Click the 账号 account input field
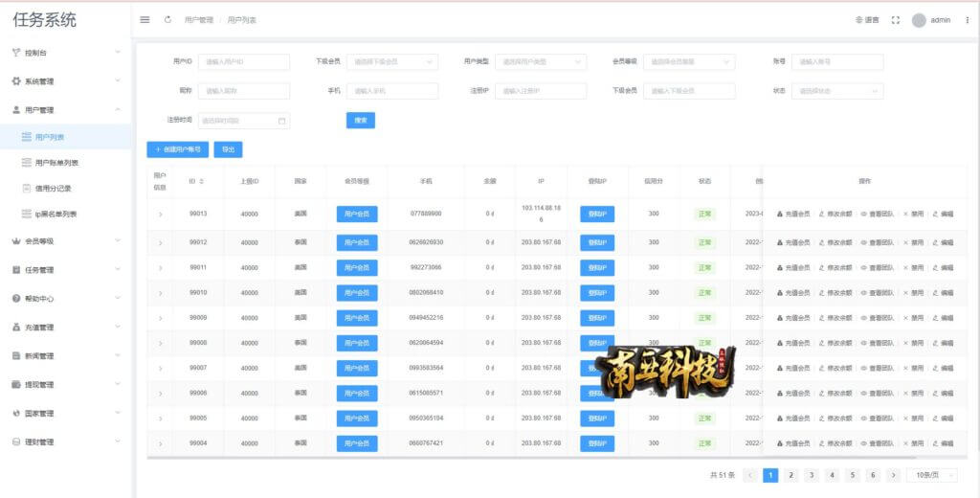The width and height of the screenshot is (980, 498). click(837, 62)
